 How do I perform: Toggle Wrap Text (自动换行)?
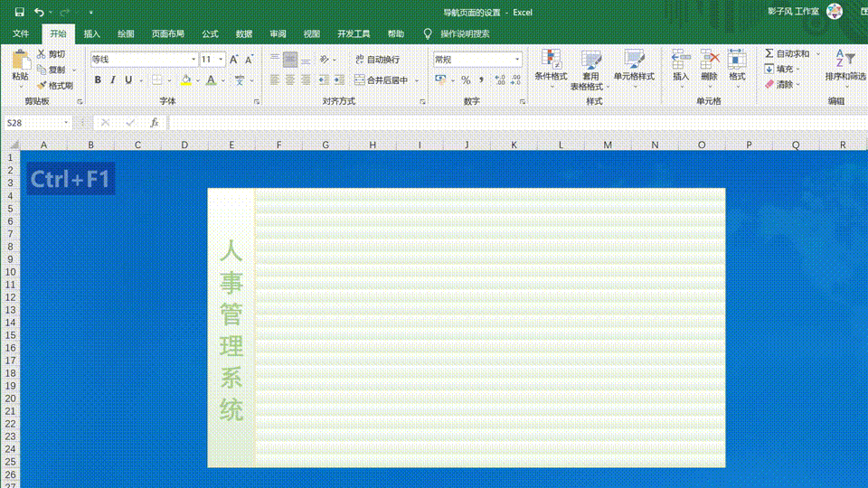[376, 60]
